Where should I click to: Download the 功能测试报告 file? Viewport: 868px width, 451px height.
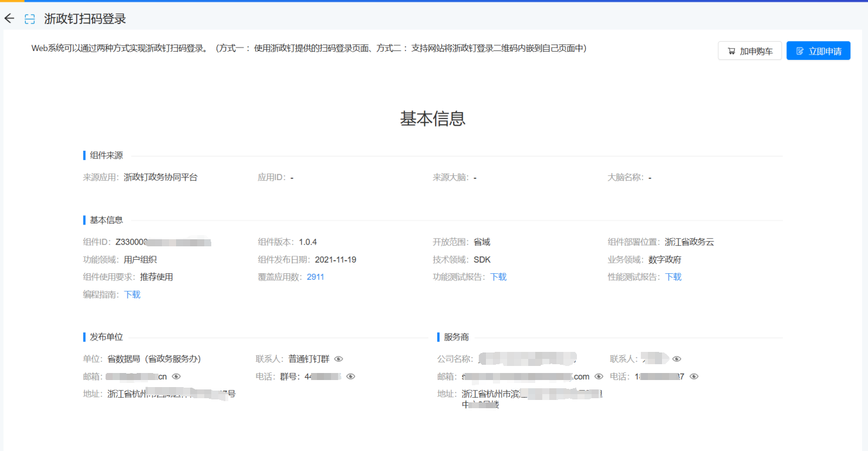point(498,277)
